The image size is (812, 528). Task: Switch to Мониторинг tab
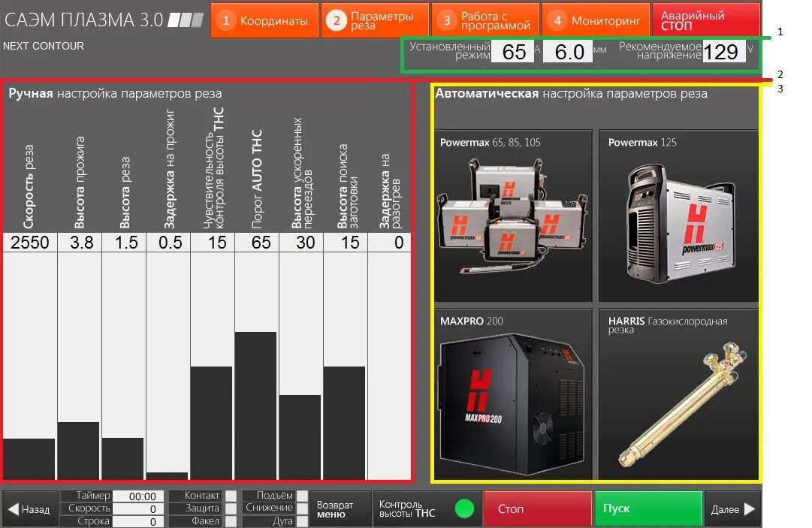[596, 21]
